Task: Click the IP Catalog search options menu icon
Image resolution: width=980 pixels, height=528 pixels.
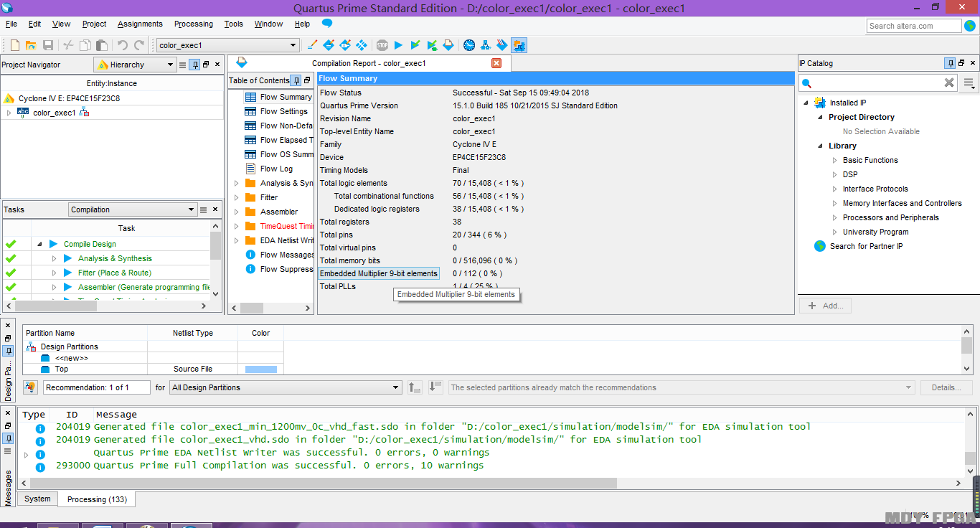Action: tap(970, 83)
